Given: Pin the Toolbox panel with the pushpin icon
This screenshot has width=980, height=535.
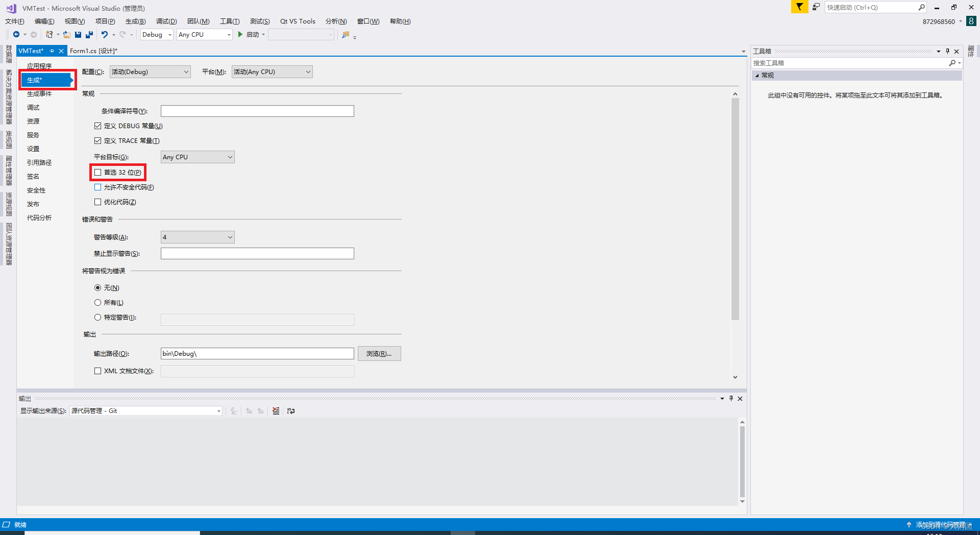Looking at the screenshot, I should tap(947, 51).
